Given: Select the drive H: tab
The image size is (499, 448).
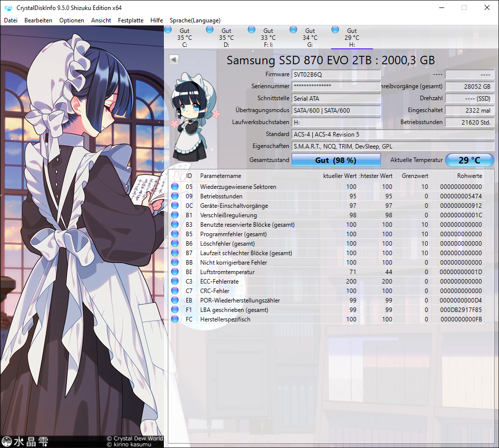Looking at the screenshot, I should (x=352, y=37).
